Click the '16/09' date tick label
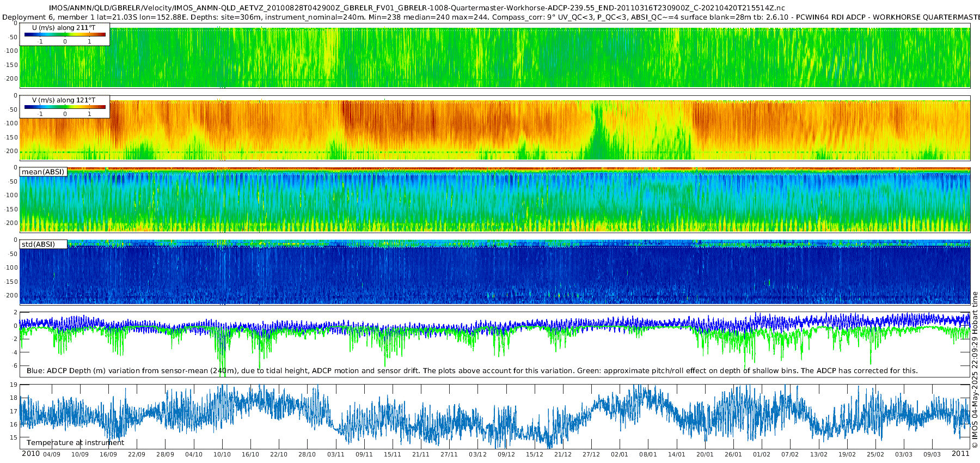 [108, 454]
